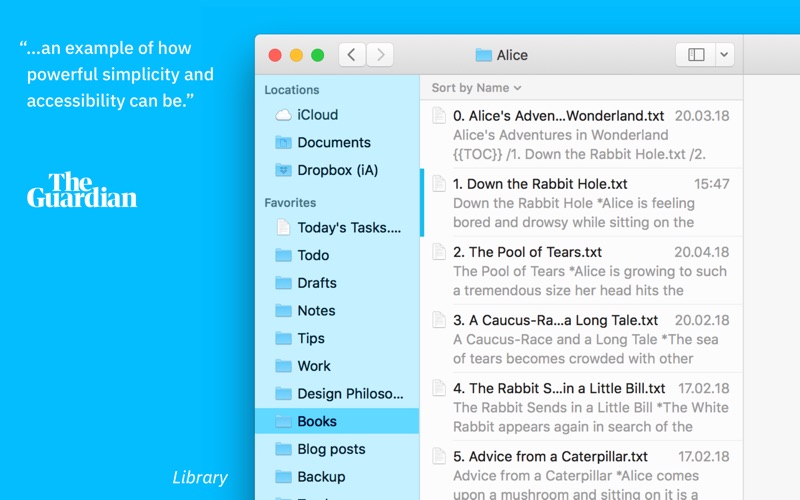Click document icon for 2. The Pool of Tears.txt
The width and height of the screenshot is (800, 500).
[439, 252]
